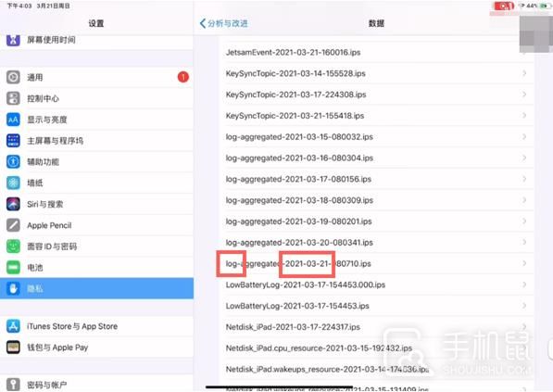This screenshot has width=553, height=392.
Task: Tap the red badge on General row
Action: [183, 77]
